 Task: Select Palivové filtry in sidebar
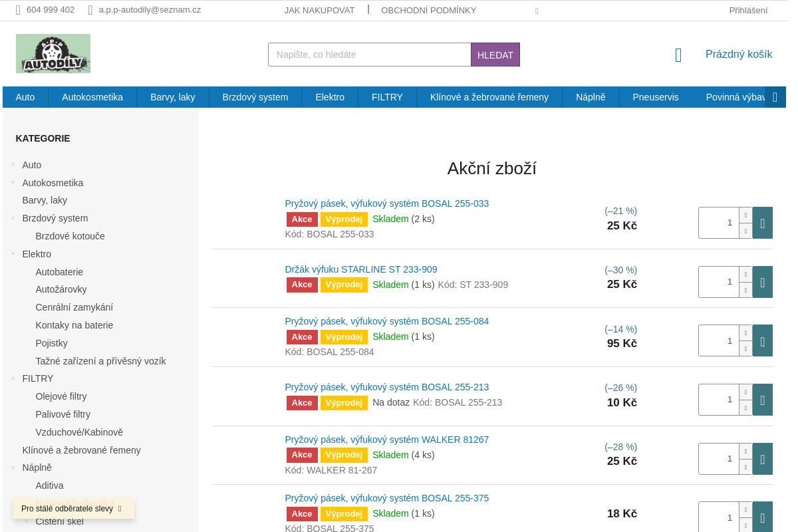pyautogui.click(x=63, y=414)
